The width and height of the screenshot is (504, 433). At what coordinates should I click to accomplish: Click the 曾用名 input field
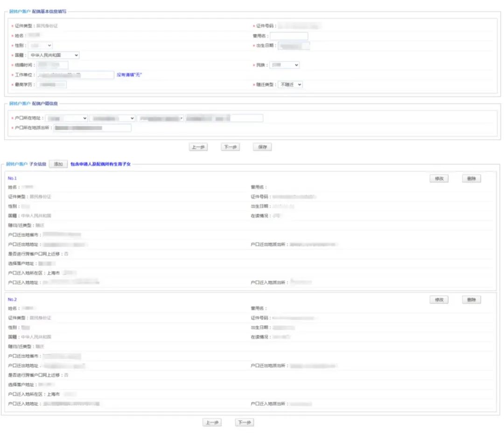click(x=289, y=36)
